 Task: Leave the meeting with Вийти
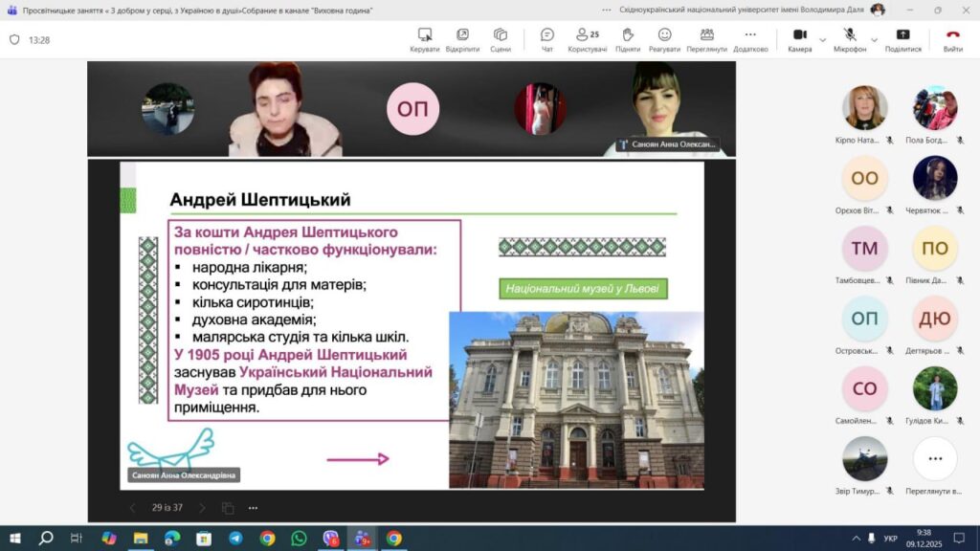[x=953, y=39]
